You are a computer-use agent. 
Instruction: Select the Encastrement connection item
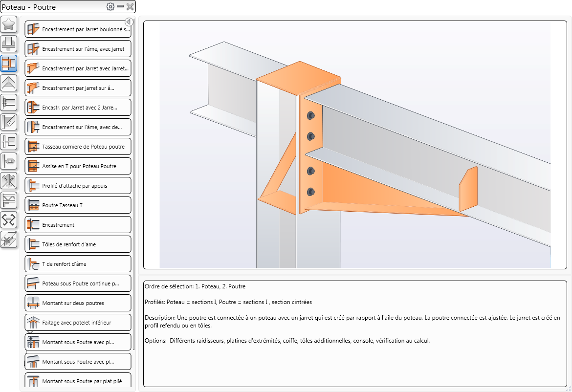tap(78, 225)
